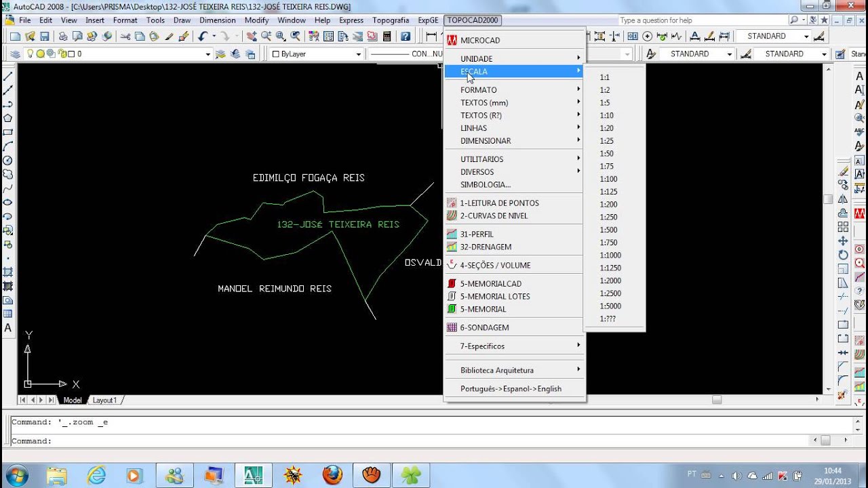Toggle the layer freeze sun icon
Viewport: 868px width, 488px height.
pos(40,54)
